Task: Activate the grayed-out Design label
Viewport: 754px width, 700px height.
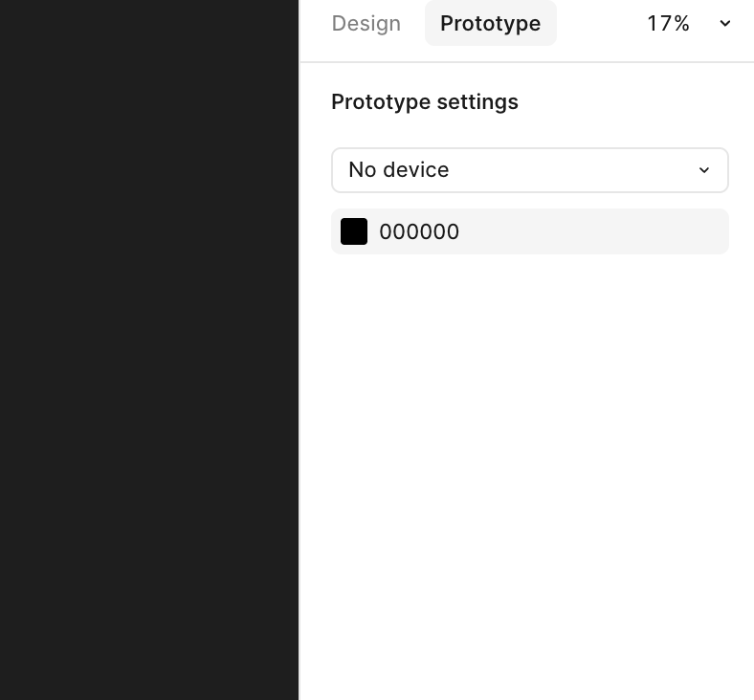Action: pos(366,24)
